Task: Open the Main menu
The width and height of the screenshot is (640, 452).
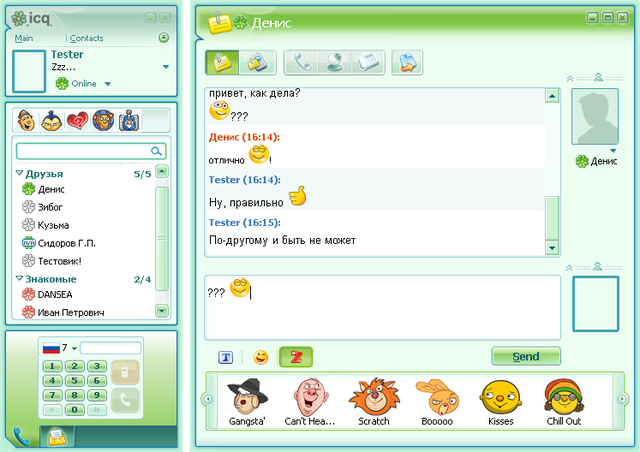Action: [24, 38]
